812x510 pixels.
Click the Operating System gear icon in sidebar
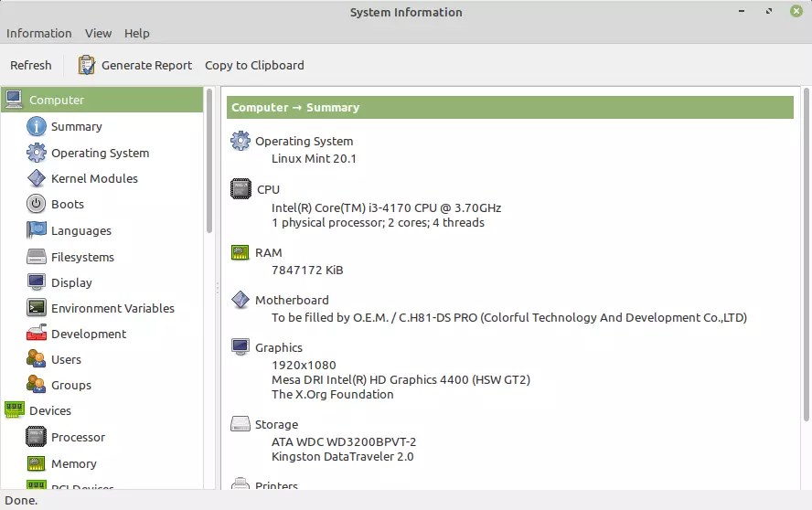click(37, 153)
